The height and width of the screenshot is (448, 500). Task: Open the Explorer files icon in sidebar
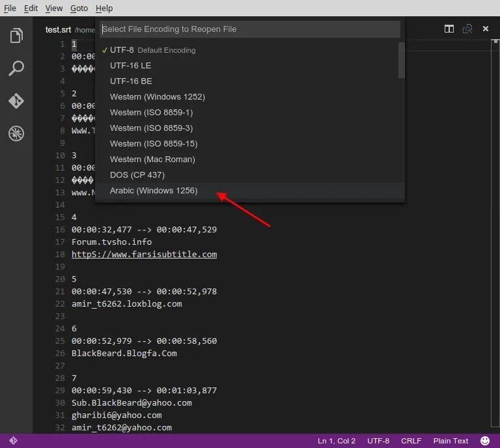(x=16, y=35)
